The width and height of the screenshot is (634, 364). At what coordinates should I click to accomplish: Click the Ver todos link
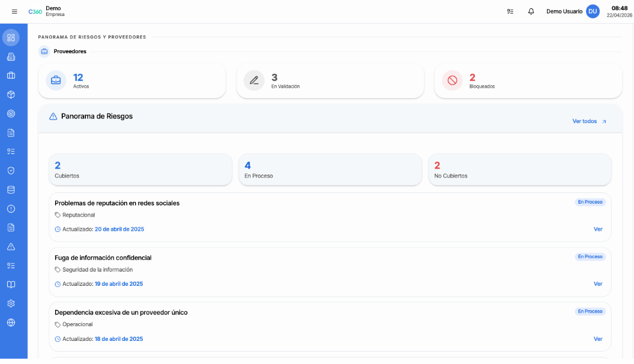[589, 121]
